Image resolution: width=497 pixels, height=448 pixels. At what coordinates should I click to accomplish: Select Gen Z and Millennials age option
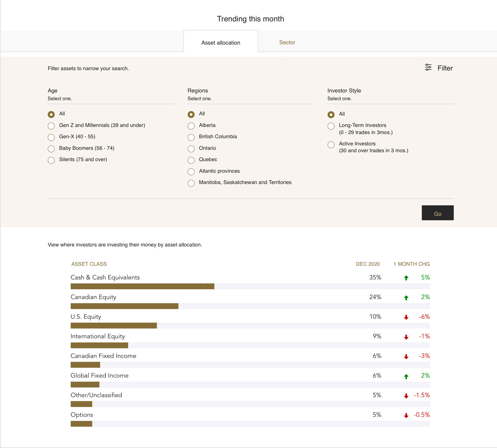[51, 126]
